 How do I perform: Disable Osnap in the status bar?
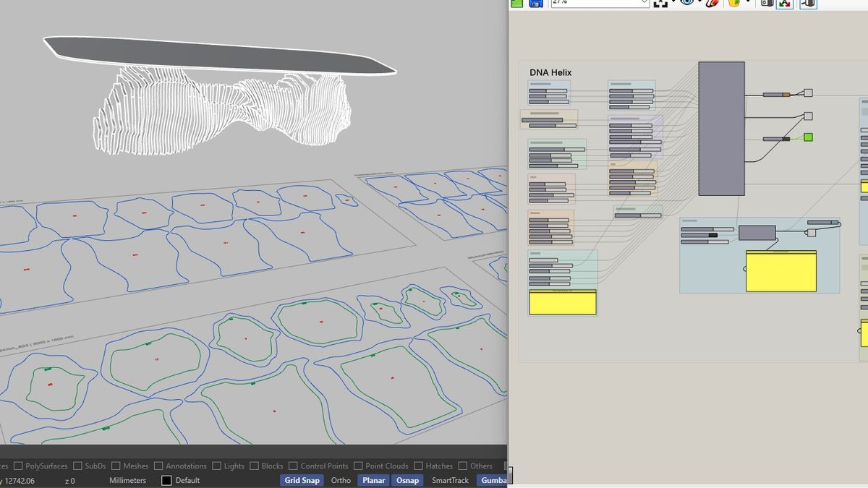click(408, 480)
